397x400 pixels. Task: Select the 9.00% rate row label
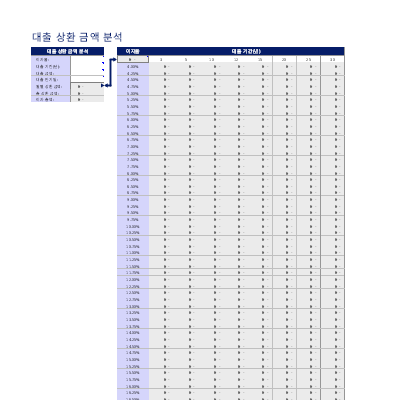(x=133, y=200)
